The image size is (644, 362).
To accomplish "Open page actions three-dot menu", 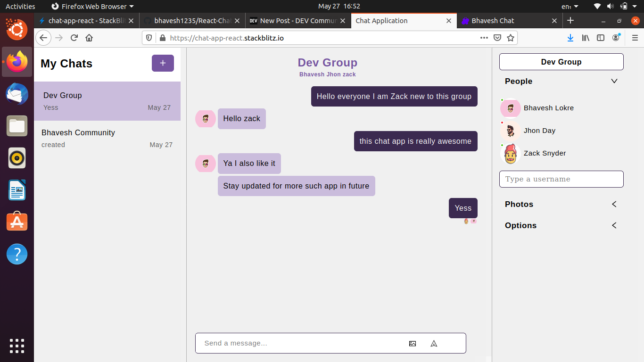I will point(484,38).
